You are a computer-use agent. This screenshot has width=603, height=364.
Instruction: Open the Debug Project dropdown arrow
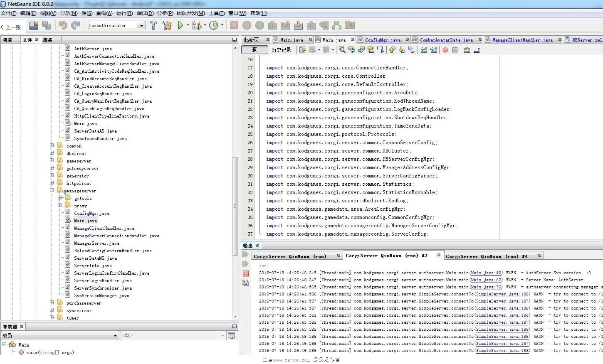coord(205,25)
